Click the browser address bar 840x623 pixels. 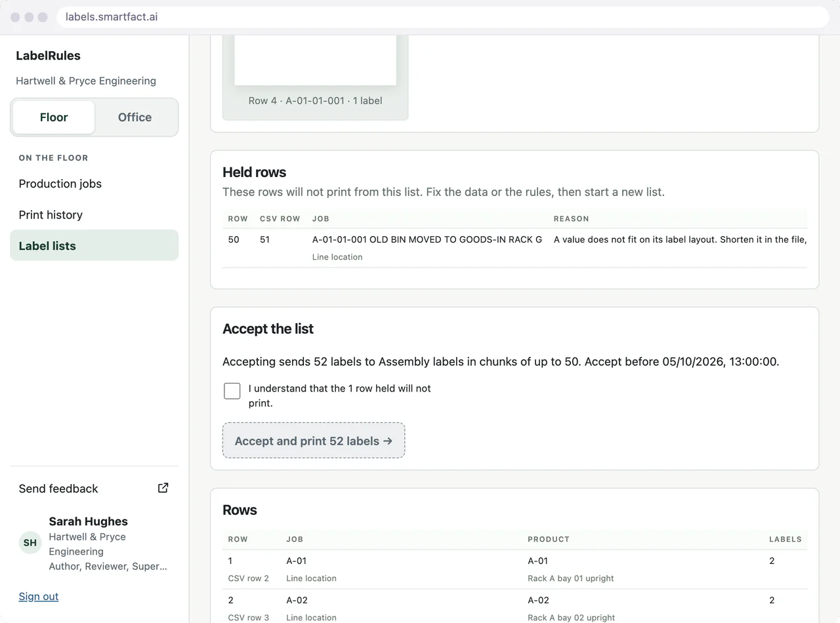443,17
